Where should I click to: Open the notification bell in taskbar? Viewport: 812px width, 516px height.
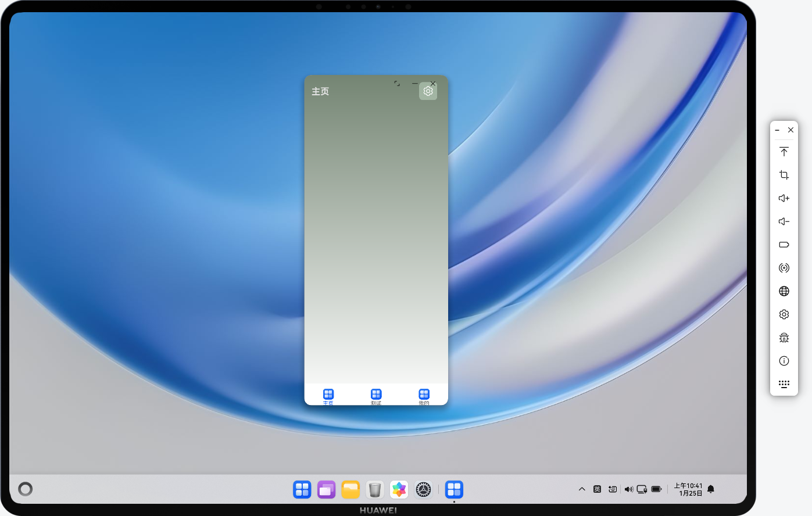click(711, 489)
